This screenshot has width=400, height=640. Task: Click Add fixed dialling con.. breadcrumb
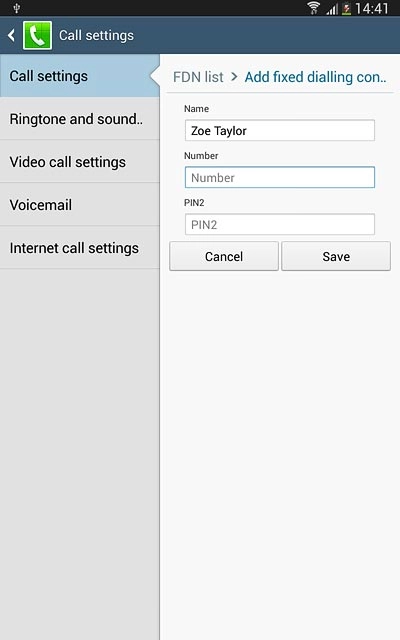315,77
